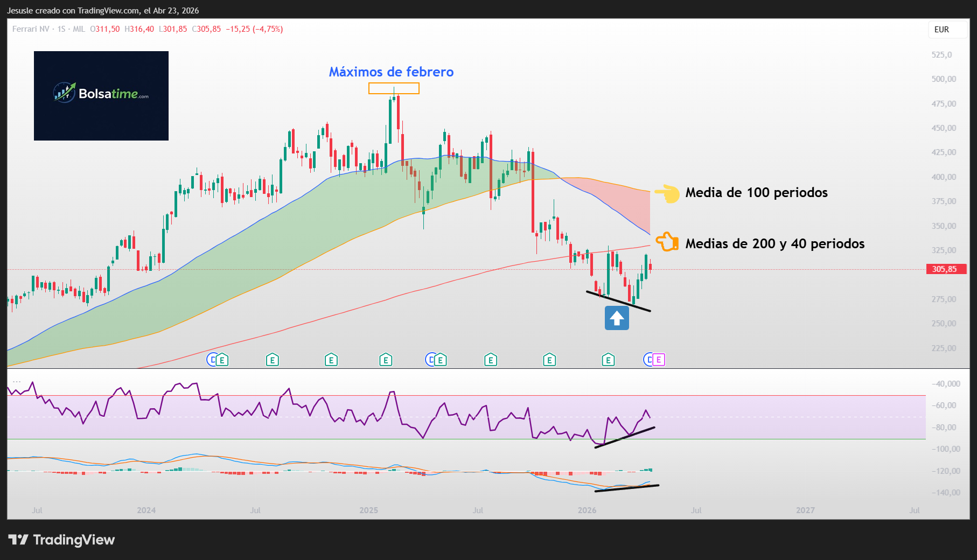This screenshot has height=560, width=977.
Task: Click the 400,00 level on the price axis
Action: [944, 177]
